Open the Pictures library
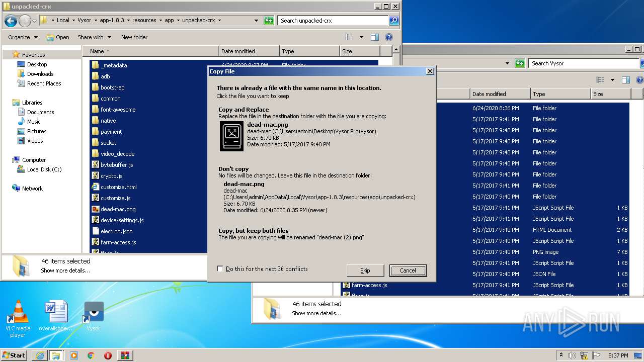The width and height of the screenshot is (644, 362). click(37, 131)
